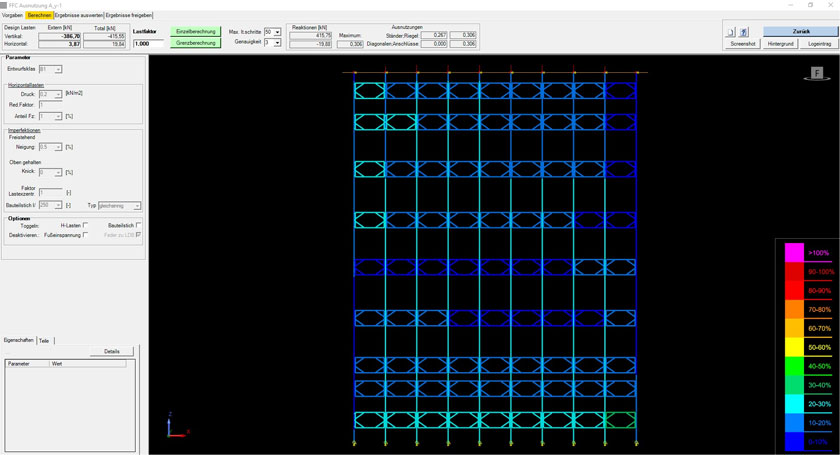840x455 pixels.
Task: Click the Screenshot button
Action: (743, 44)
